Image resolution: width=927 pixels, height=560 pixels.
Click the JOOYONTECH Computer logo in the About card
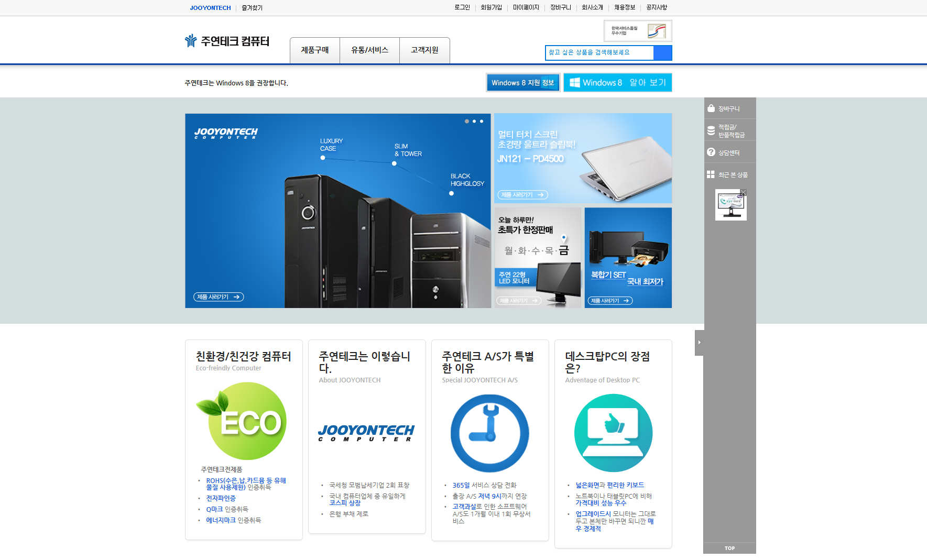[366, 433]
